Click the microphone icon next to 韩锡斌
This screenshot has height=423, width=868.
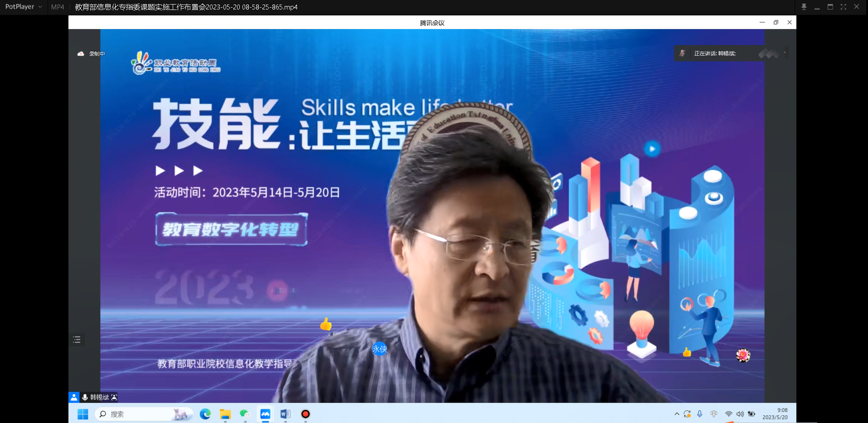(x=85, y=397)
